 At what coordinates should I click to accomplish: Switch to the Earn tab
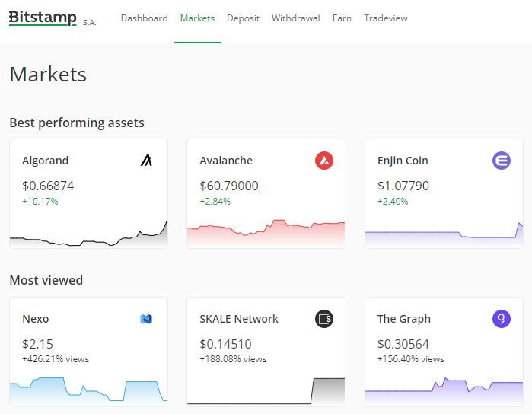(342, 18)
